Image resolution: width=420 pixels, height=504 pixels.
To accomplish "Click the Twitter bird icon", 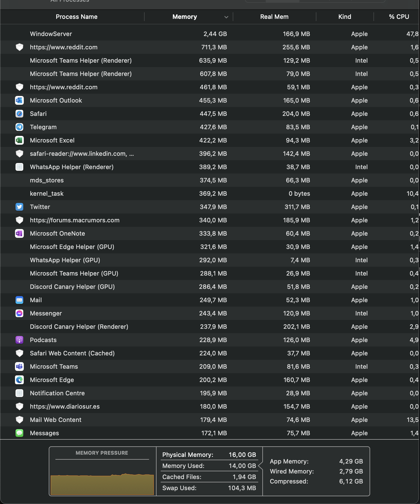I will tap(19, 207).
